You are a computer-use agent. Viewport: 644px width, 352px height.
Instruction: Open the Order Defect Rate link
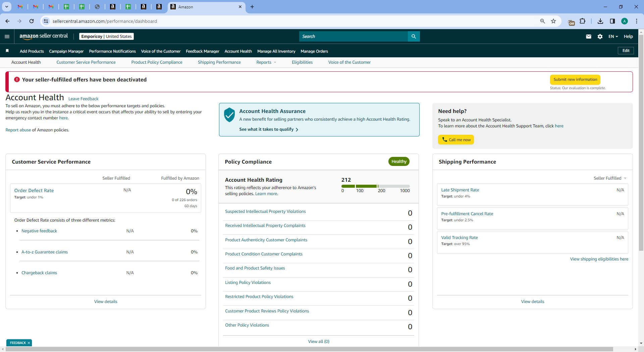pyautogui.click(x=34, y=190)
